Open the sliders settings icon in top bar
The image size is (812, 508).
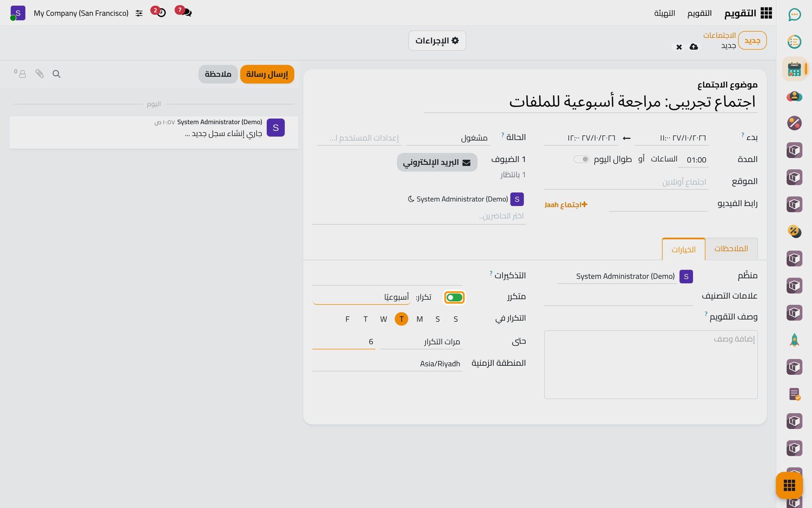(139, 13)
